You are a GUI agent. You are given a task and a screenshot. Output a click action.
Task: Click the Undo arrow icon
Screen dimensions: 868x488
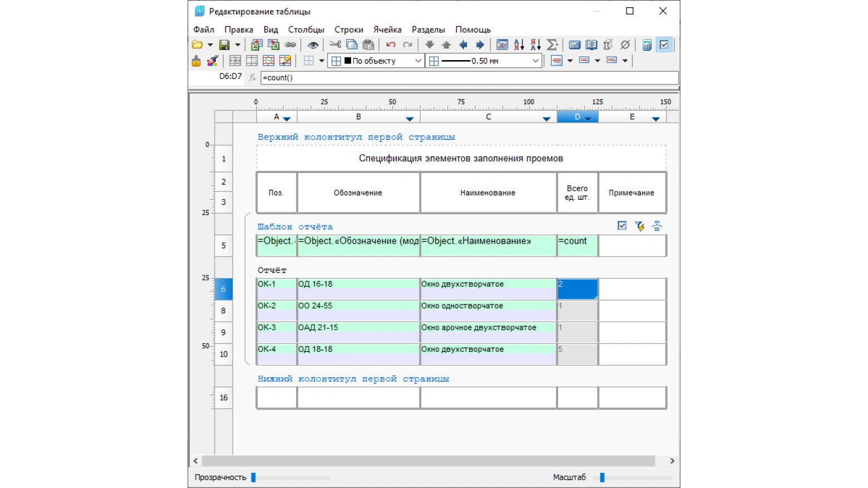391,45
